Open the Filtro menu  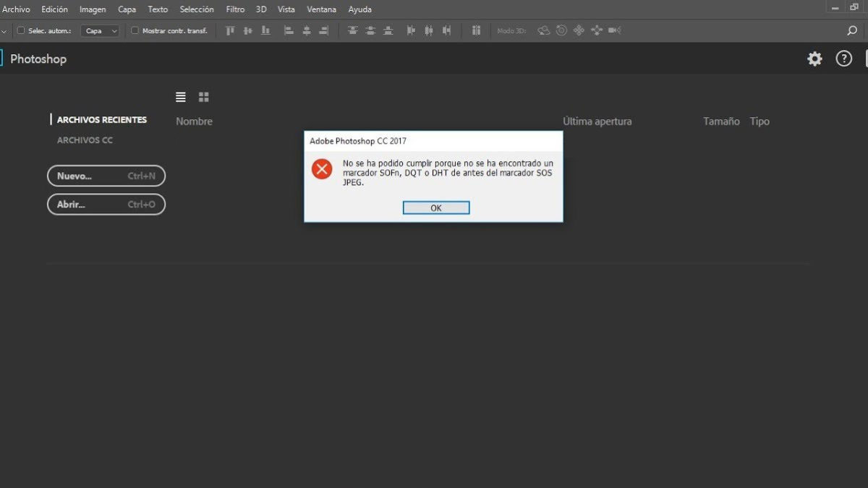235,9
